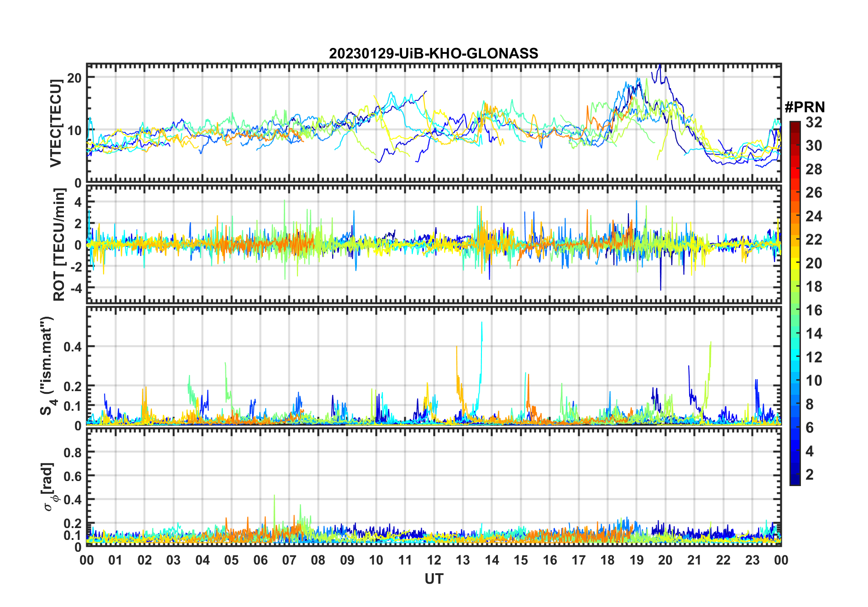The width and height of the screenshot is (868, 607).
Task: Click the x-axis tick label 12
Action: coord(434,560)
